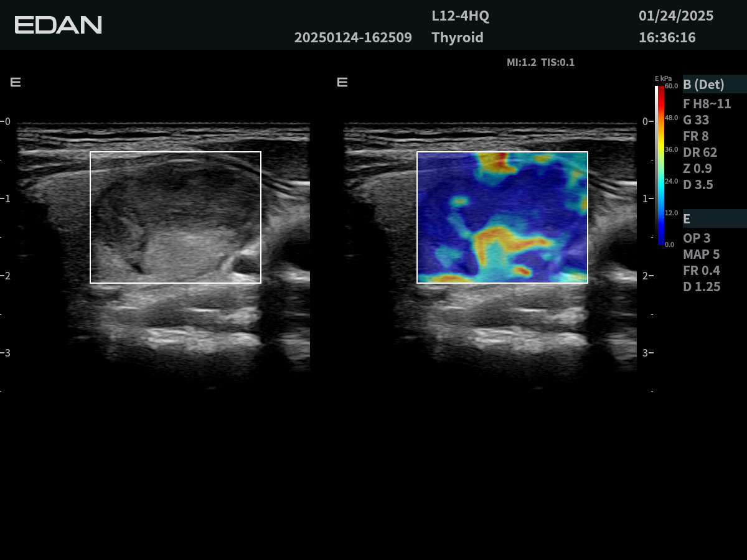This screenshot has width=747, height=560.
Task: Click the B-mode depth D 3.5
Action: [x=698, y=185]
